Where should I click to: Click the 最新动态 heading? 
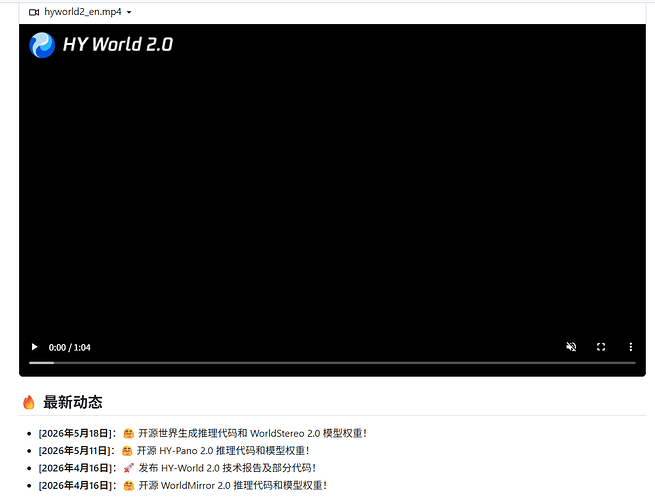(x=73, y=402)
